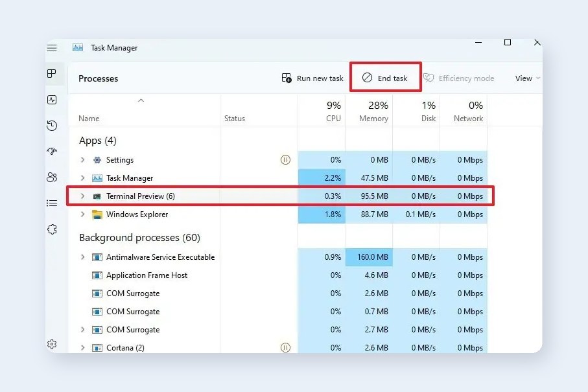The width and height of the screenshot is (588, 392).
Task: Sort by Network column header
Action: click(x=464, y=111)
